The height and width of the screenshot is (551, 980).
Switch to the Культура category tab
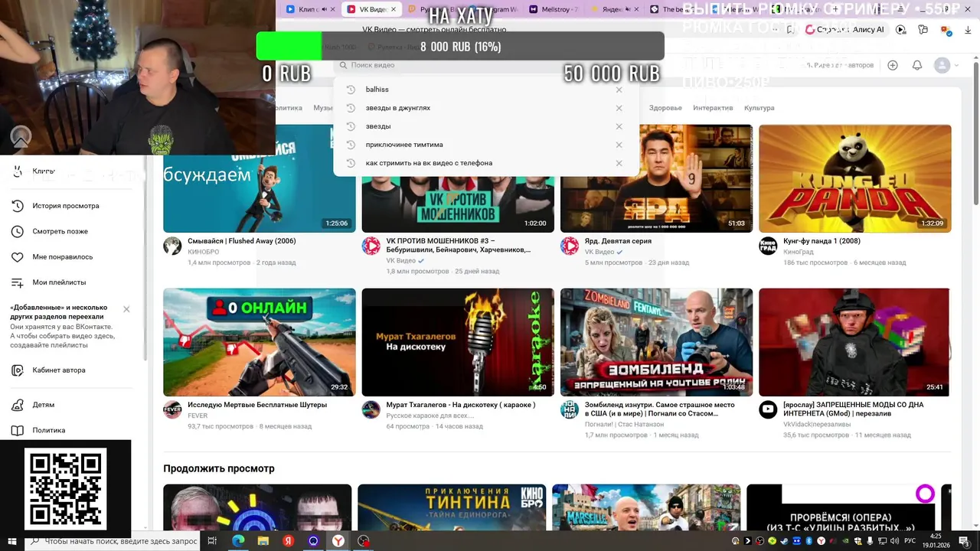pyautogui.click(x=759, y=108)
